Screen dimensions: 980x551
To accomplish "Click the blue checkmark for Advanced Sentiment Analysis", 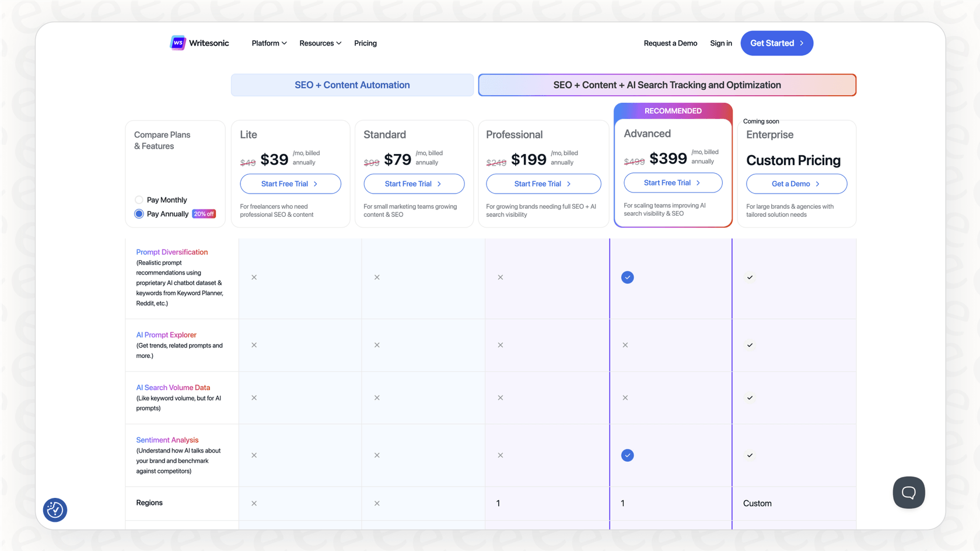I will pos(628,455).
